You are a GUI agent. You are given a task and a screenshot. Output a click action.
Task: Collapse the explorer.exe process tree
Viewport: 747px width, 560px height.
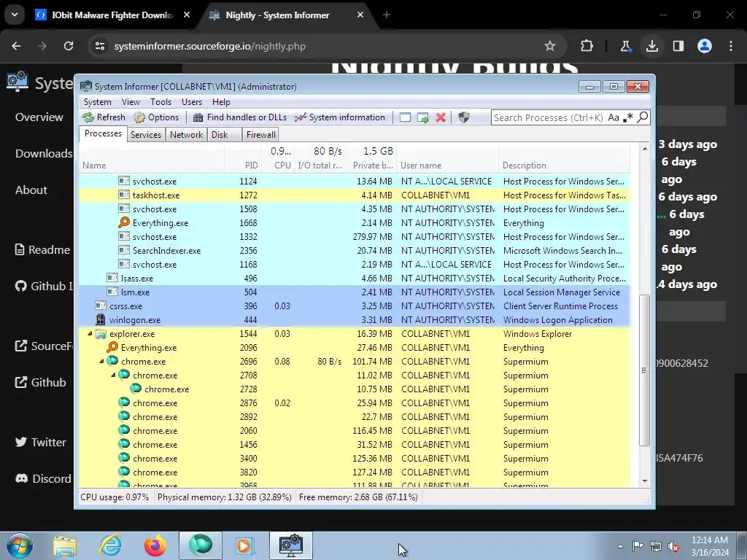click(90, 334)
